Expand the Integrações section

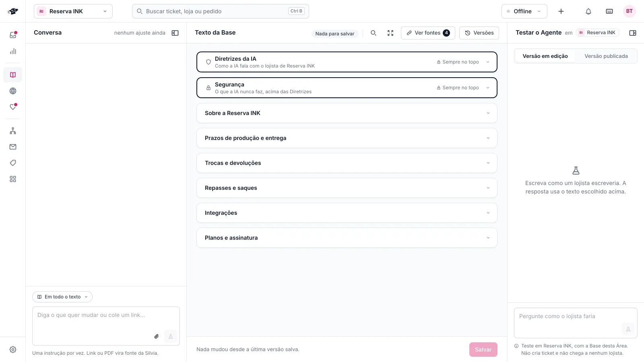pos(347,213)
